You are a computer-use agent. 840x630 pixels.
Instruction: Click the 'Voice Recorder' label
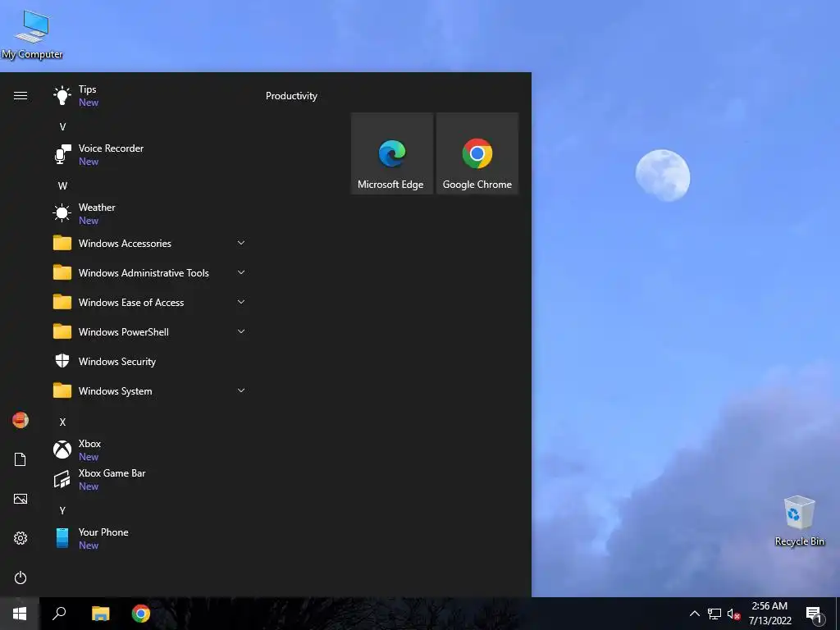coord(111,148)
